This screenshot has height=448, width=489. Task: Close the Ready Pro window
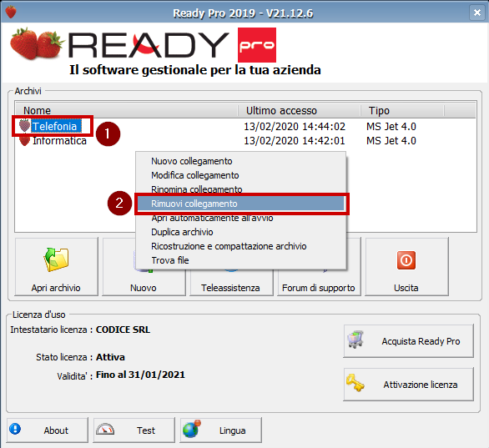click(x=477, y=13)
